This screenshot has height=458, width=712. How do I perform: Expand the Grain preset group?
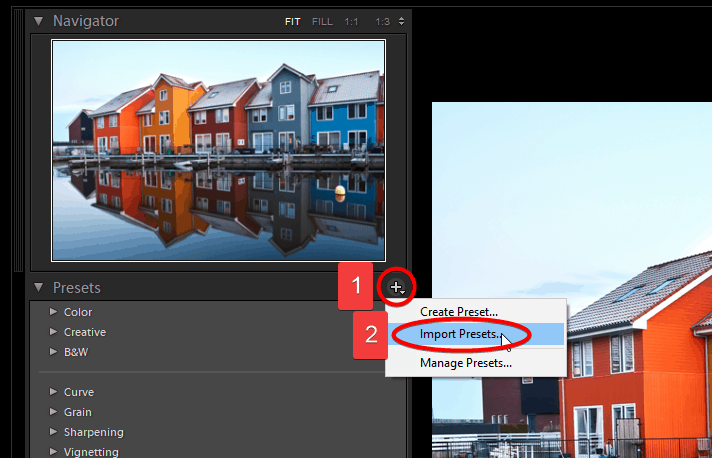[x=54, y=412]
